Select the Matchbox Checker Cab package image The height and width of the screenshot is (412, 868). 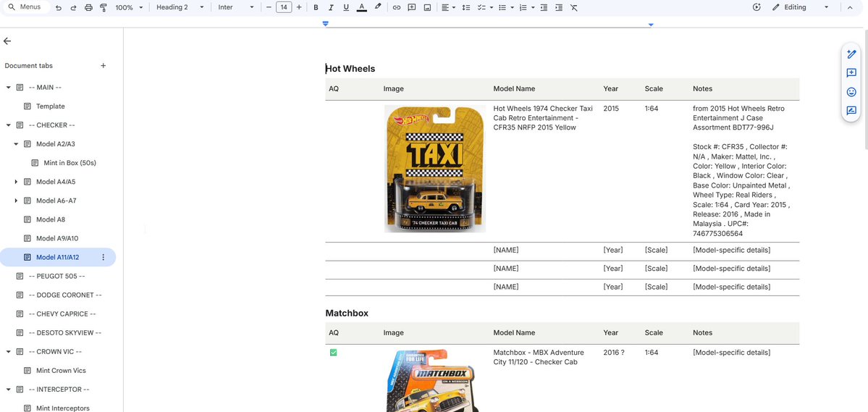(432, 380)
